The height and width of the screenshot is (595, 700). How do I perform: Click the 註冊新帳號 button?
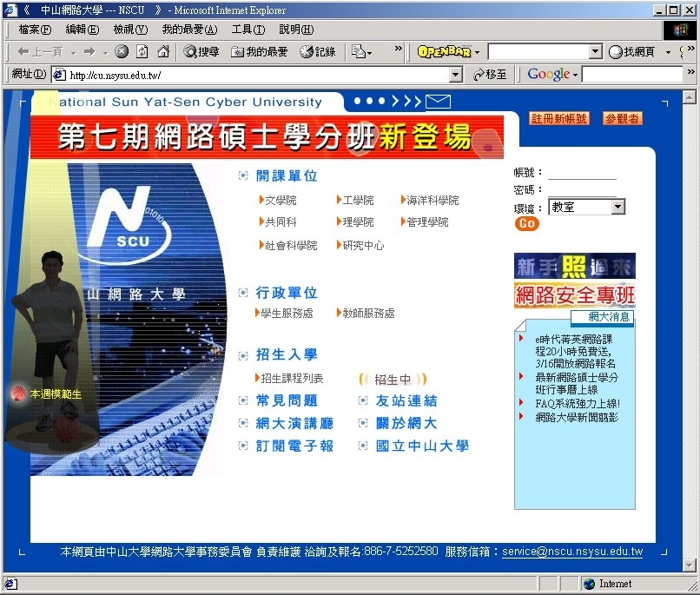(559, 118)
